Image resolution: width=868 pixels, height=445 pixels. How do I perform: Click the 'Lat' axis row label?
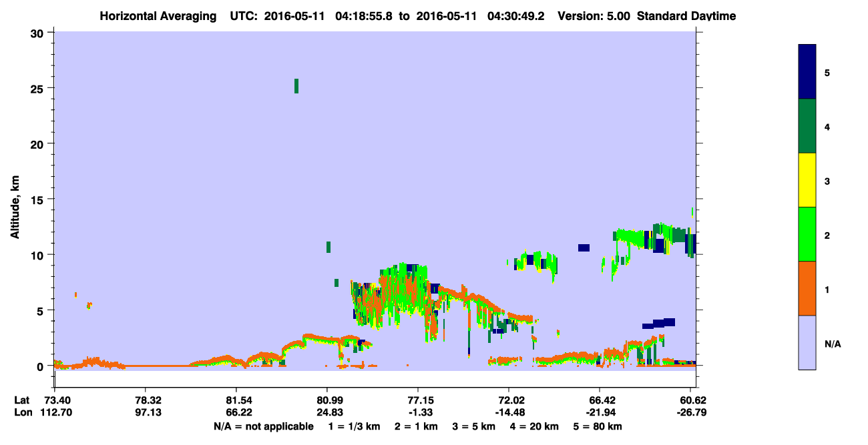[21, 400]
